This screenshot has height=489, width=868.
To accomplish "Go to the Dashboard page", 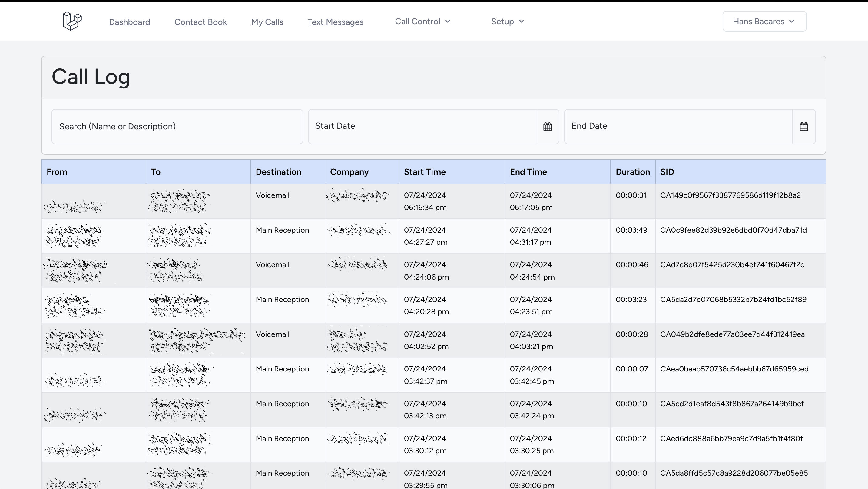I will tap(129, 22).
